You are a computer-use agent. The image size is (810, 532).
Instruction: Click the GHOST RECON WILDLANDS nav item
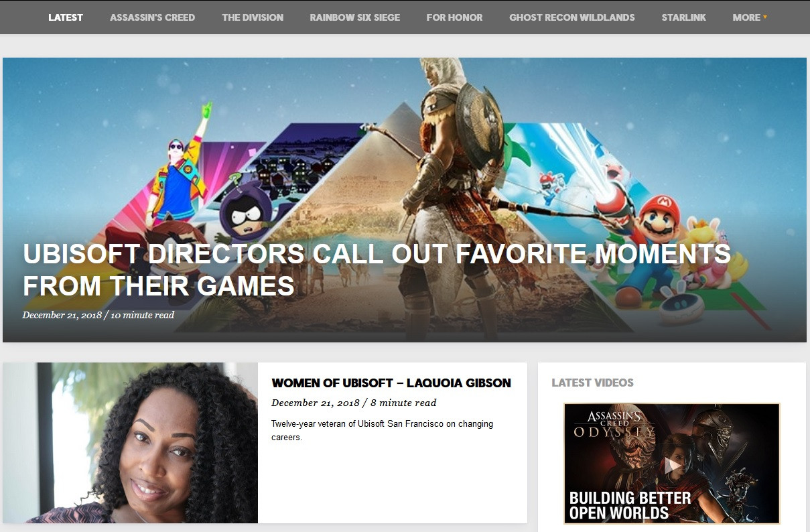[x=571, y=17]
